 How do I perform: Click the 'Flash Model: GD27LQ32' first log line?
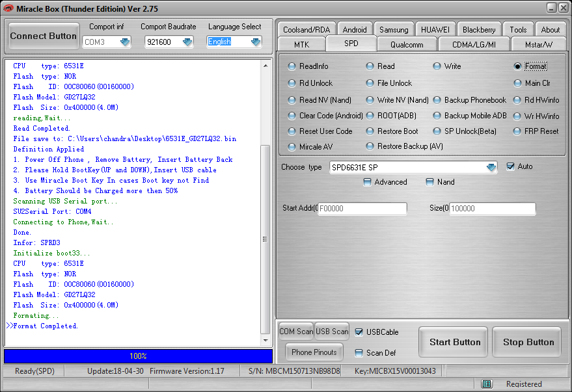[x=55, y=97]
